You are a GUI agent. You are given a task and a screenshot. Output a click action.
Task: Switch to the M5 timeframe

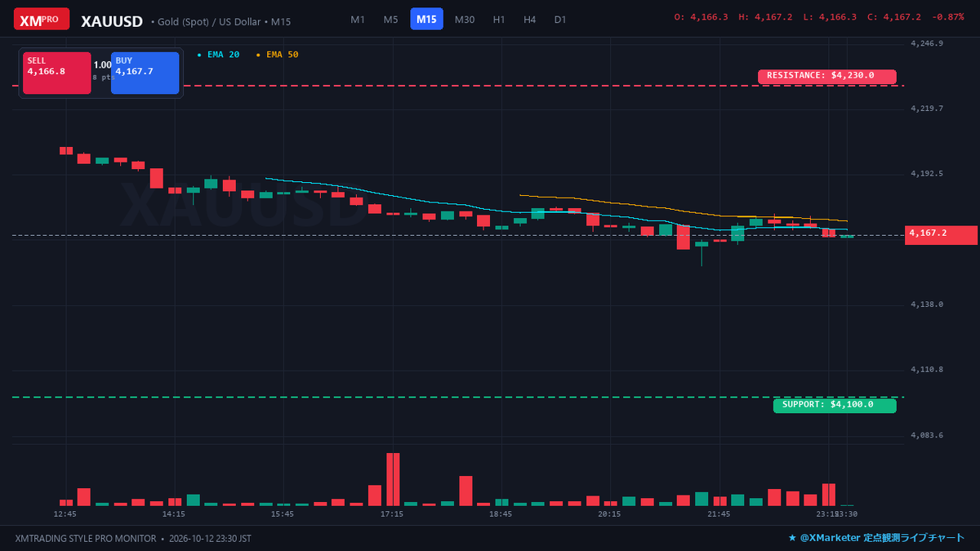coord(391,19)
